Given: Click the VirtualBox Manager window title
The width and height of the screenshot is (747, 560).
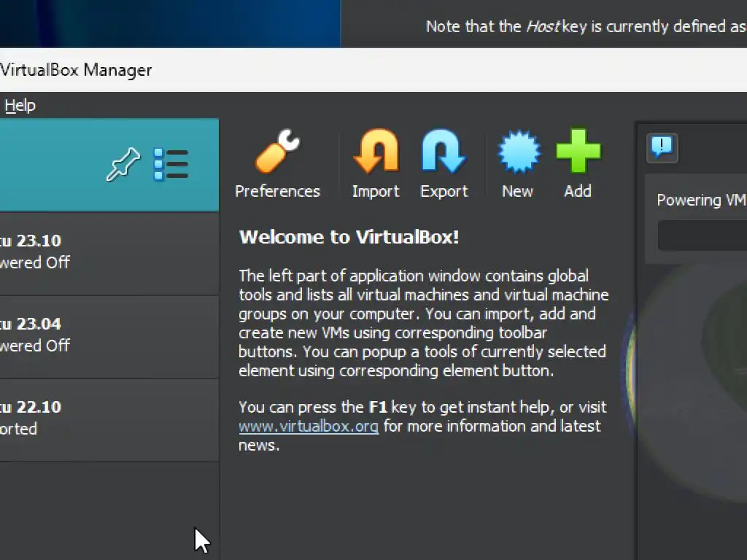Looking at the screenshot, I should [x=76, y=71].
